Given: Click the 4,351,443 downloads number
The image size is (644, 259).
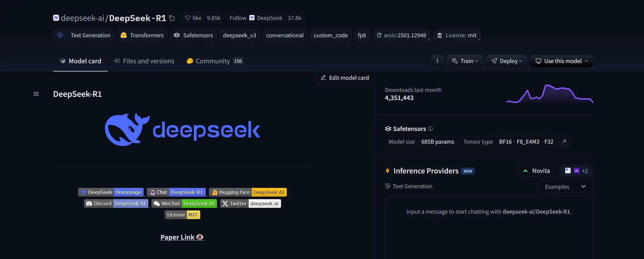Looking at the screenshot, I should [x=399, y=98].
